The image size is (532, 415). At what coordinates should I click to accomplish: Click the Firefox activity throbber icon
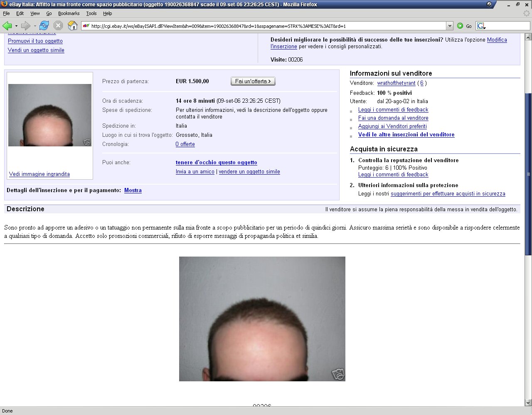(527, 13)
